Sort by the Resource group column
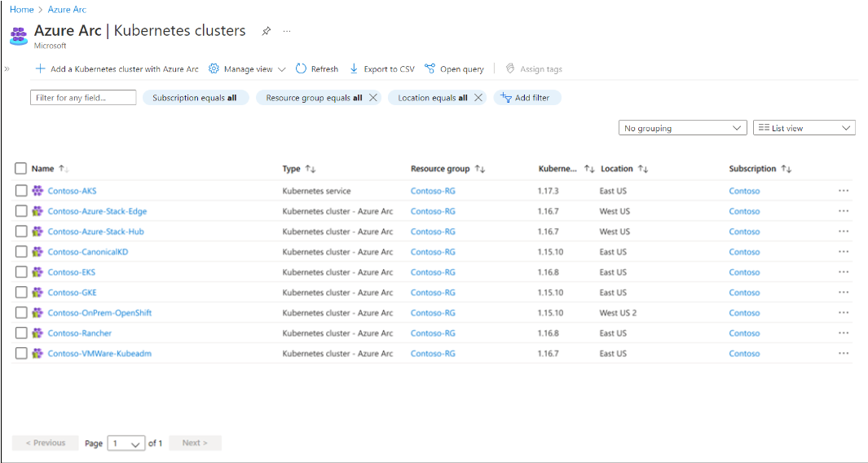 pos(447,169)
